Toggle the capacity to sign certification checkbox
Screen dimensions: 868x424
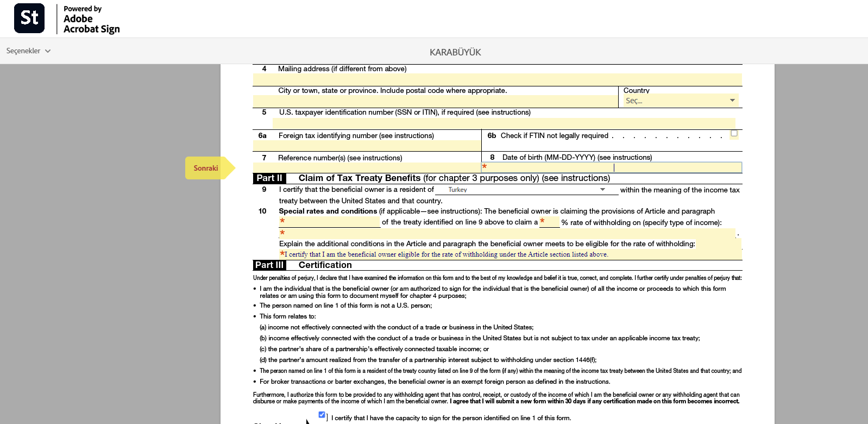(322, 415)
